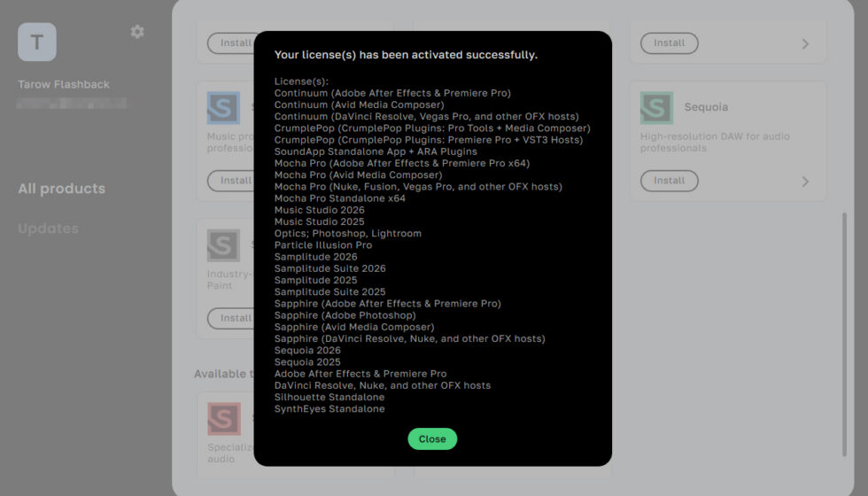
Task: Click the 'Music Studio 2025' license line
Action: (x=320, y=222)
